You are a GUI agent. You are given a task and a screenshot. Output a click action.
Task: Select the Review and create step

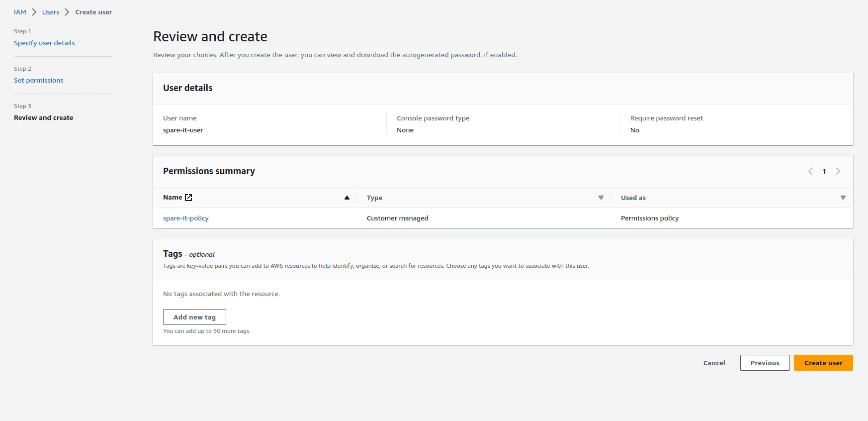pyautogui.click(x=44, y=117)
